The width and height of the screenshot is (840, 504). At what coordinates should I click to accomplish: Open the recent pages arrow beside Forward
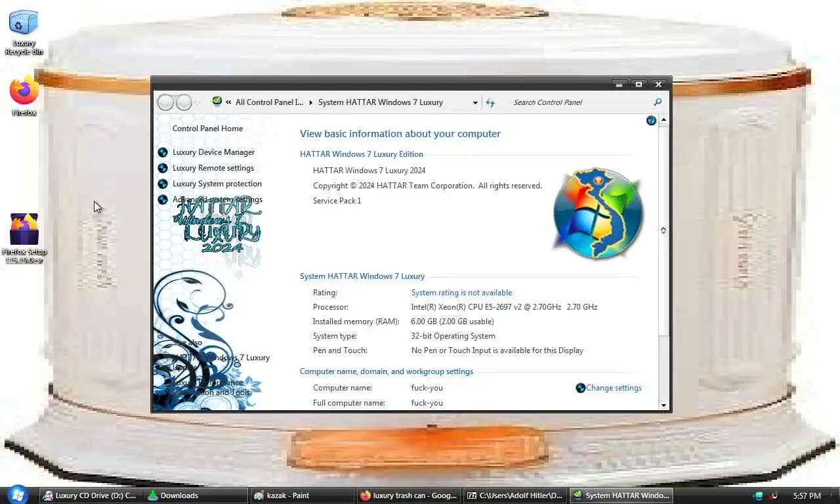[198, 103]
